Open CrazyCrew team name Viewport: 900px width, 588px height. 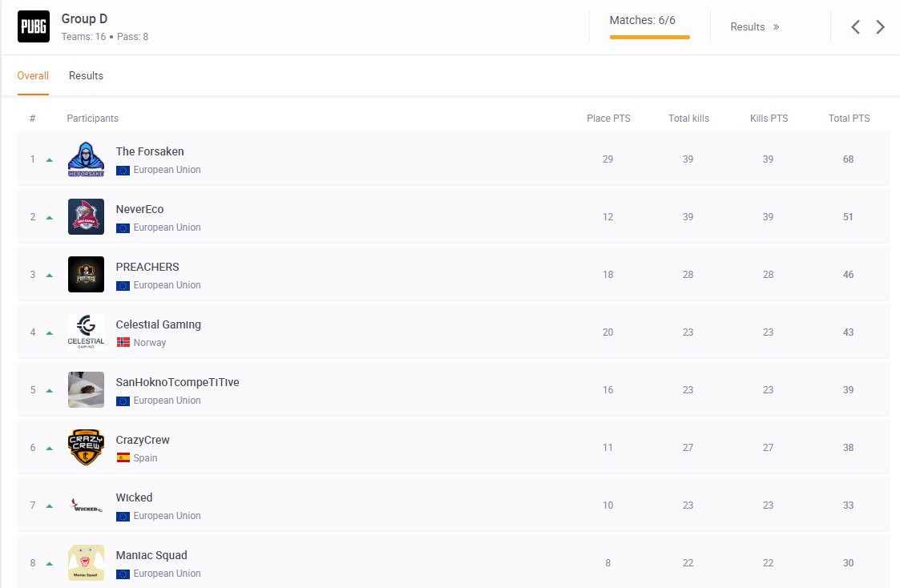point(143,440)
